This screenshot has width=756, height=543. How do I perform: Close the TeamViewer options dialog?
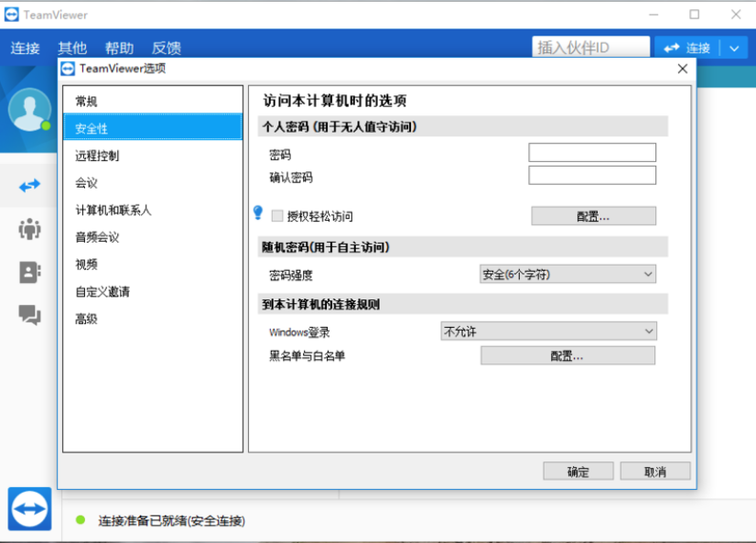[x=682, y=69]
